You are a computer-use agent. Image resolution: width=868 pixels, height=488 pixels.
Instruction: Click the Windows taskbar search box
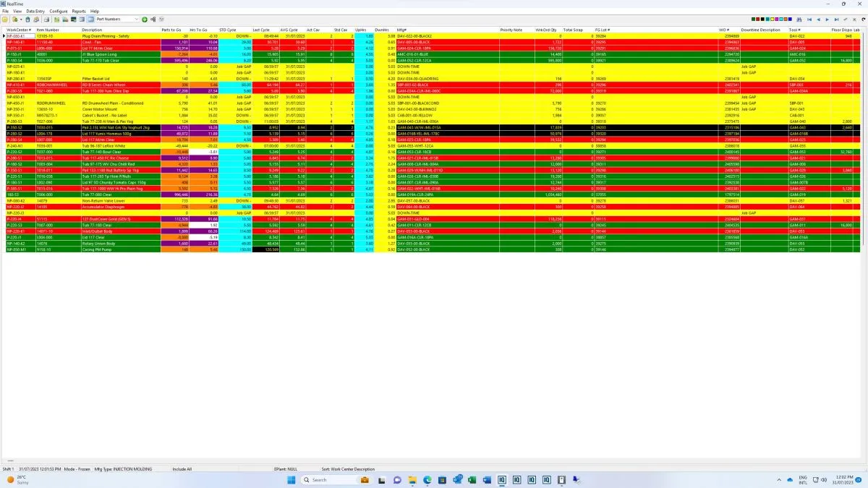(328, 479)
